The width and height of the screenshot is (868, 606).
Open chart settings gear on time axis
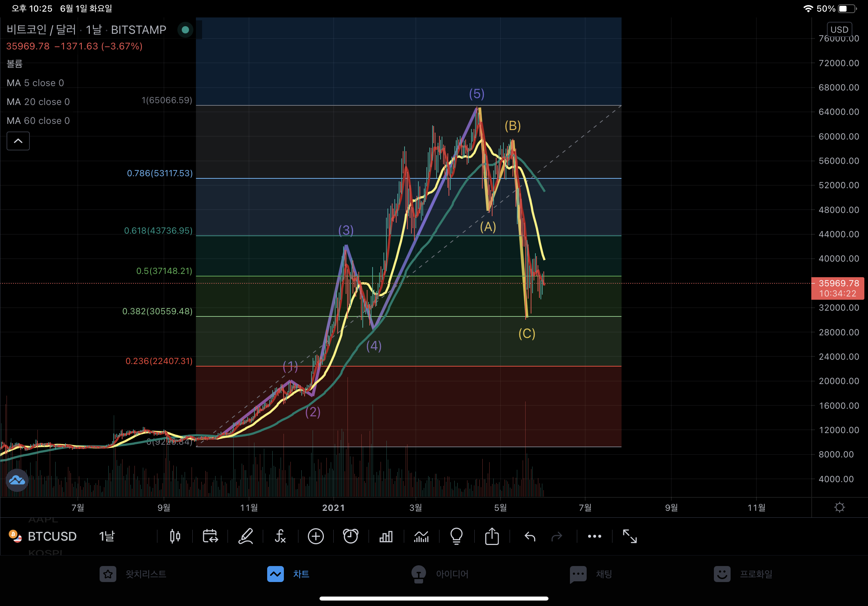tap(839, 507)
